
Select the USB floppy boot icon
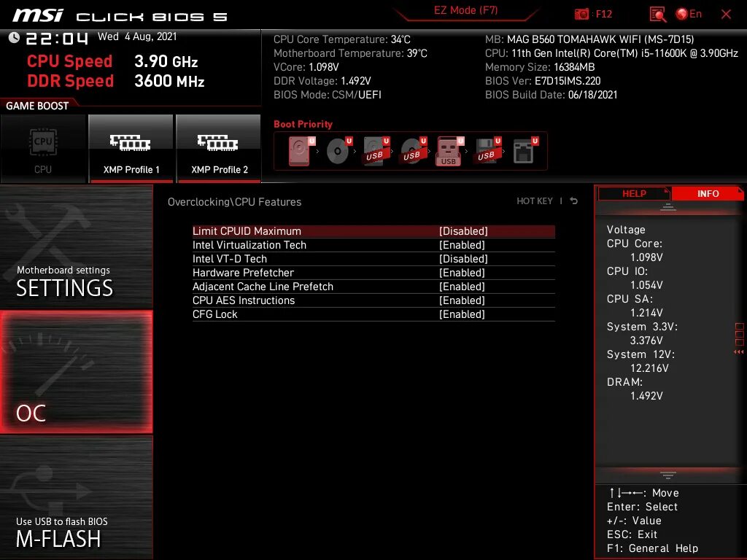click(487, 151)
